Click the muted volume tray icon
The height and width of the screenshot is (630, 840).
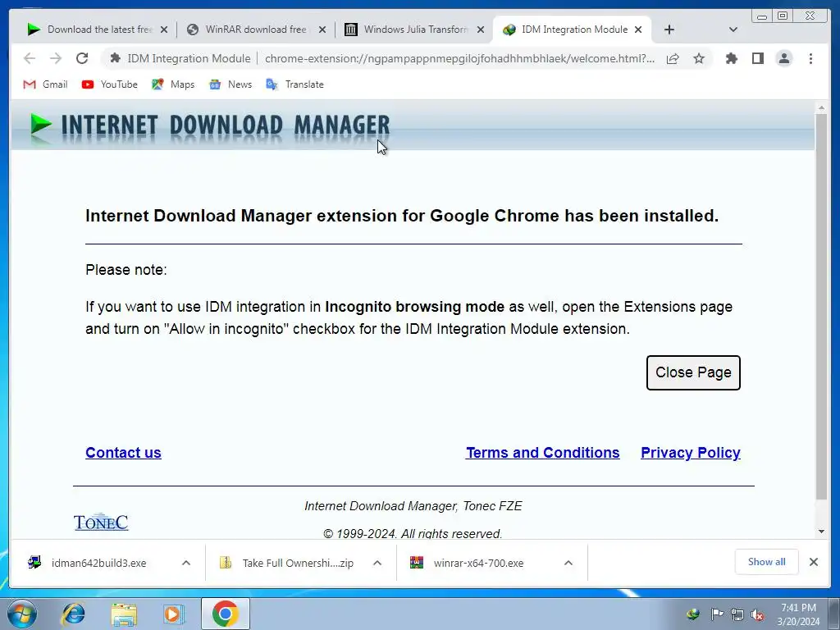click(757, 614)
